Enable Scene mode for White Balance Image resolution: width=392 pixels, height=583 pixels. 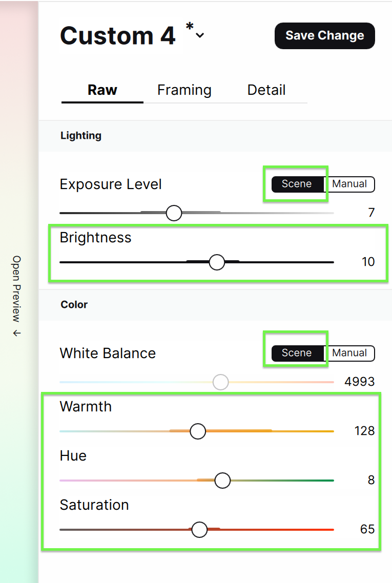click(x=296, y=353)
